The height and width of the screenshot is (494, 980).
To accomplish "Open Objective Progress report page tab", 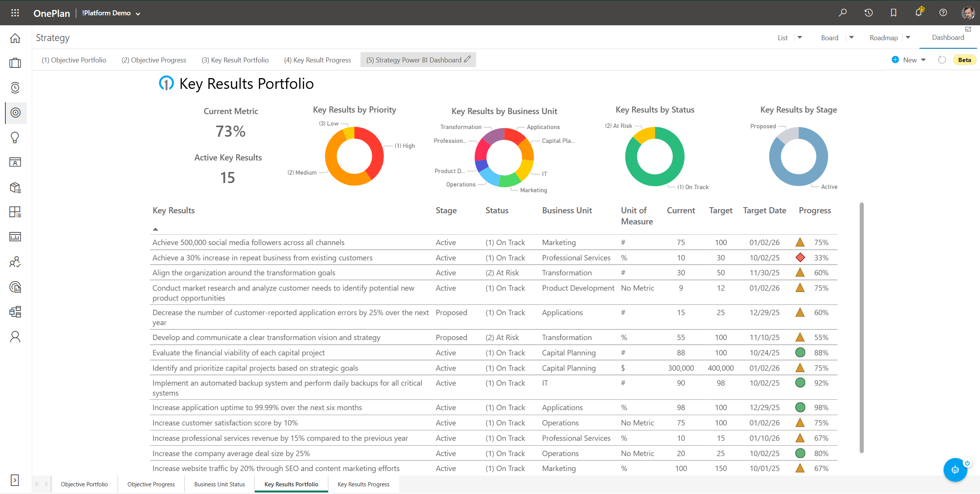I will (x=151, y=484).
